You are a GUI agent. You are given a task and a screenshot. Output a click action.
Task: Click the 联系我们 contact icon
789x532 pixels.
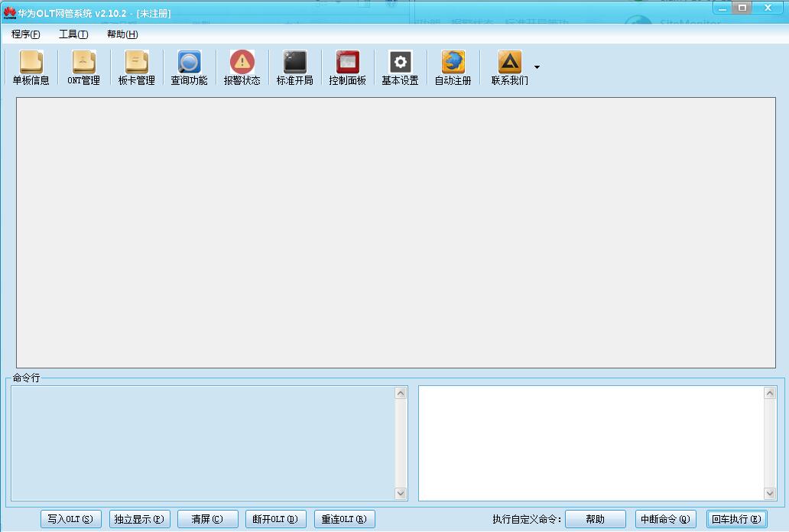(510, 67)
